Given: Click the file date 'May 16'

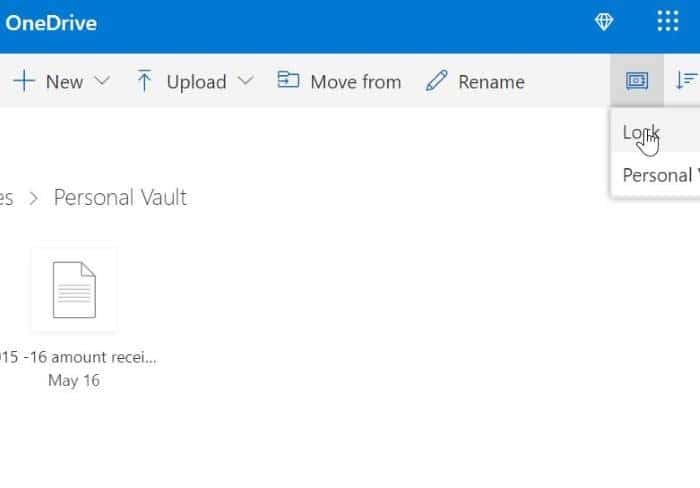Looking at the screenshot, I should [x=74, y=380].
